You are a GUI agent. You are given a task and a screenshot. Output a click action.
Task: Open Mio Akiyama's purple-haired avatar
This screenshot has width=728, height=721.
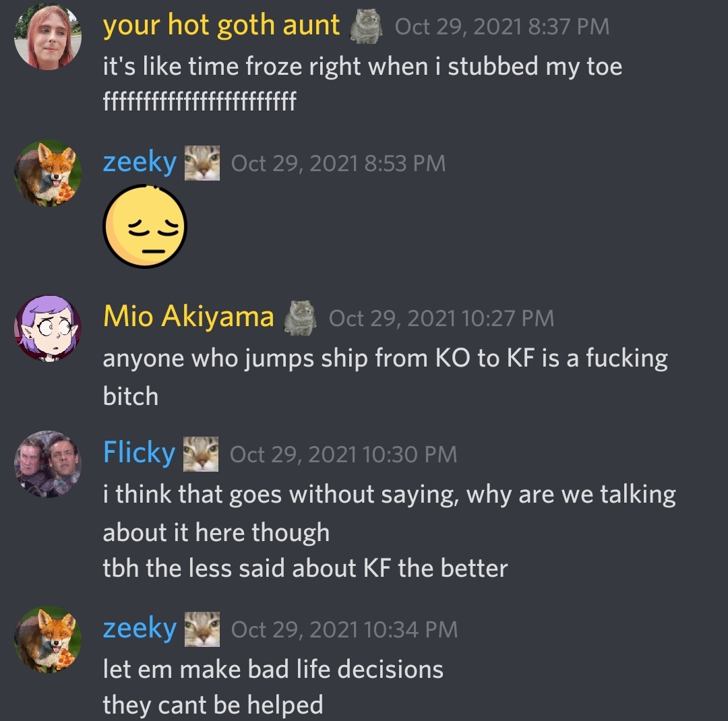(48, 328)
